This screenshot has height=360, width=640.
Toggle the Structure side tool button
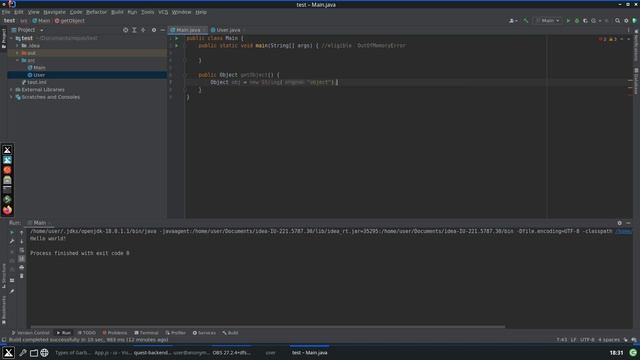click(4, 276)
